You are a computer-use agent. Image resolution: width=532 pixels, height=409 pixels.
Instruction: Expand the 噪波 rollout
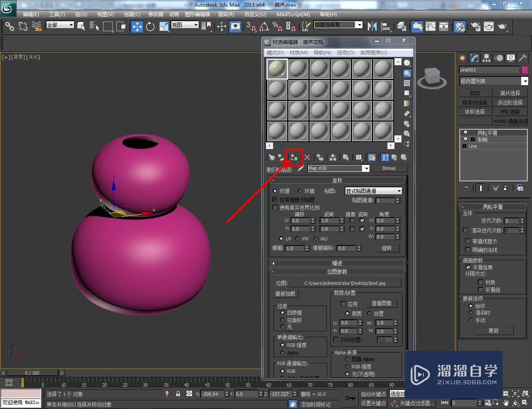click(x=337, y=263)
